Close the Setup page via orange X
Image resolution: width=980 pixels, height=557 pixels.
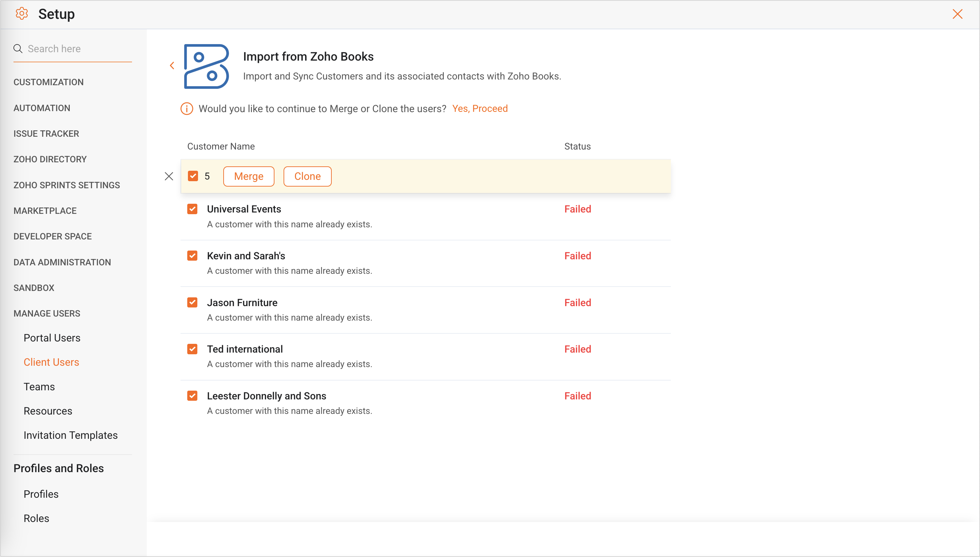point(957,14)
